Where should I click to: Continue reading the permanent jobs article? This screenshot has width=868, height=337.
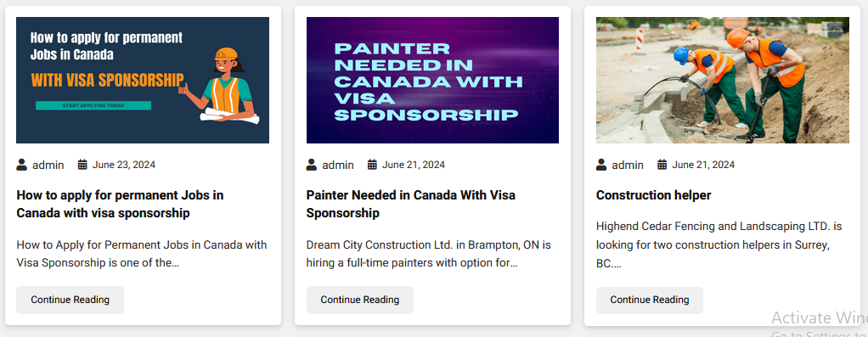tap(70, 300)
